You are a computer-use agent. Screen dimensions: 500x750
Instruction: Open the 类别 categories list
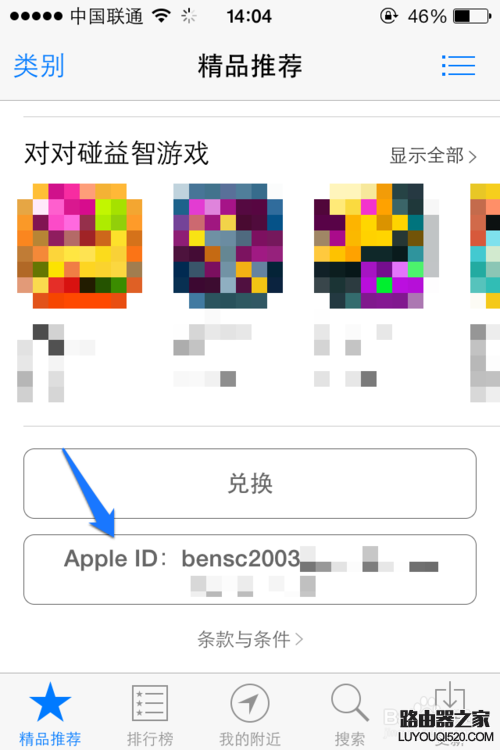click(x=39, y=66)
